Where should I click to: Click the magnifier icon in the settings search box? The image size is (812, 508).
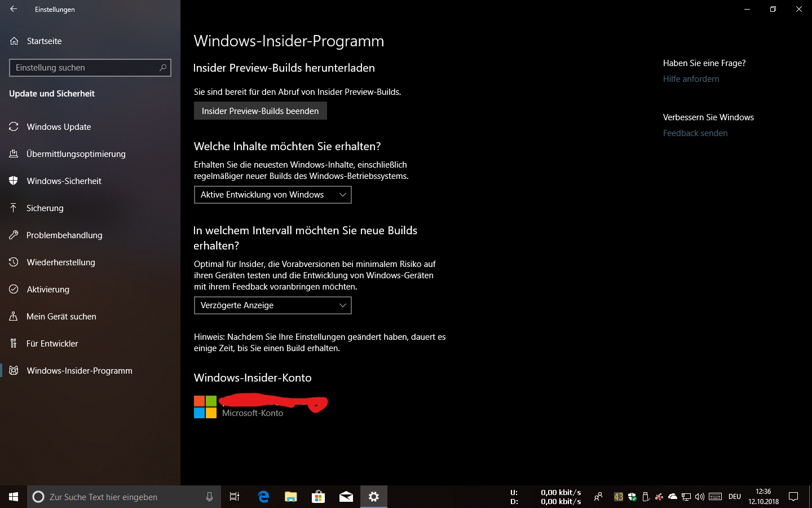point(163,68)
